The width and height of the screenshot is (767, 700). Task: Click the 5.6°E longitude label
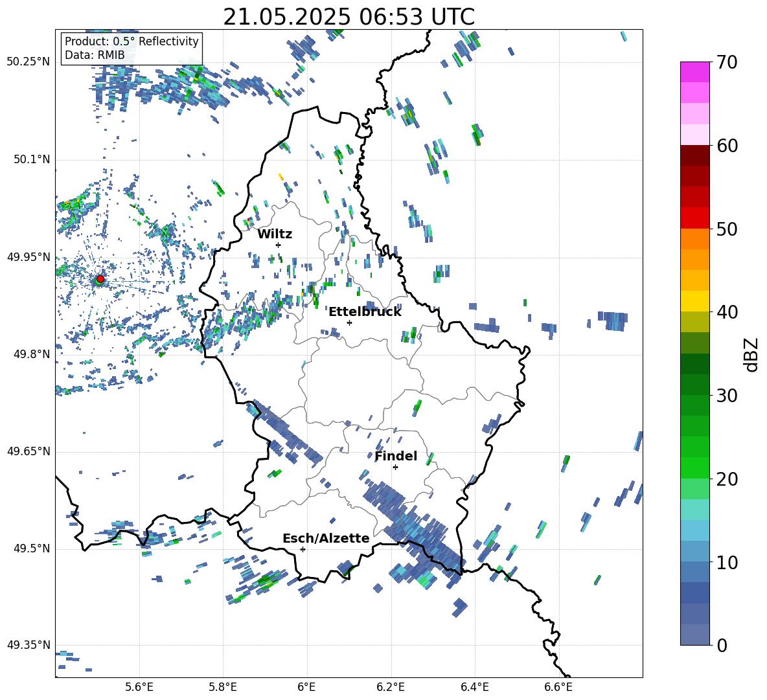(139, 687)
